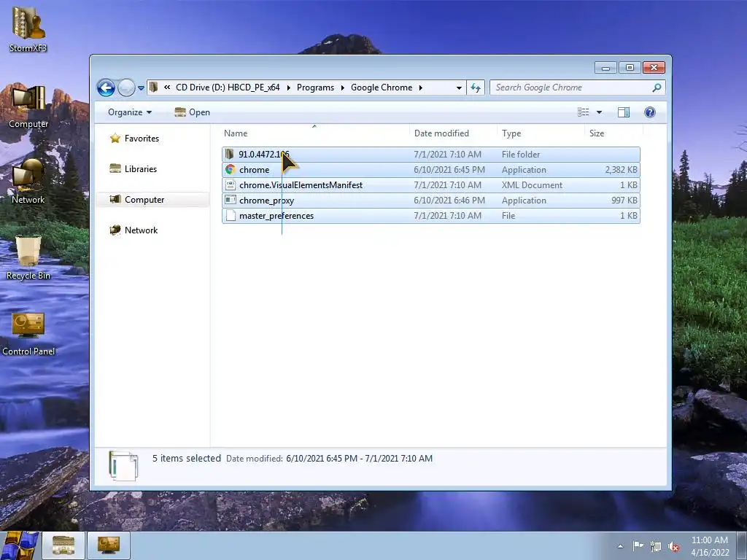The width and height of the screenshot is (747, 560).
Task: Click the Explorer taskbar button
Action: [63, 545]
